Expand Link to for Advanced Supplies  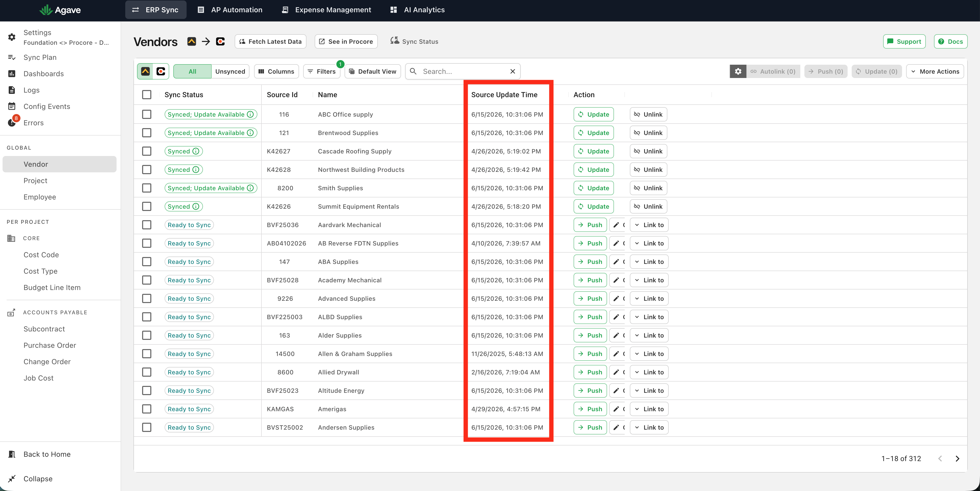pyautogui.click(x=649, y=298)
